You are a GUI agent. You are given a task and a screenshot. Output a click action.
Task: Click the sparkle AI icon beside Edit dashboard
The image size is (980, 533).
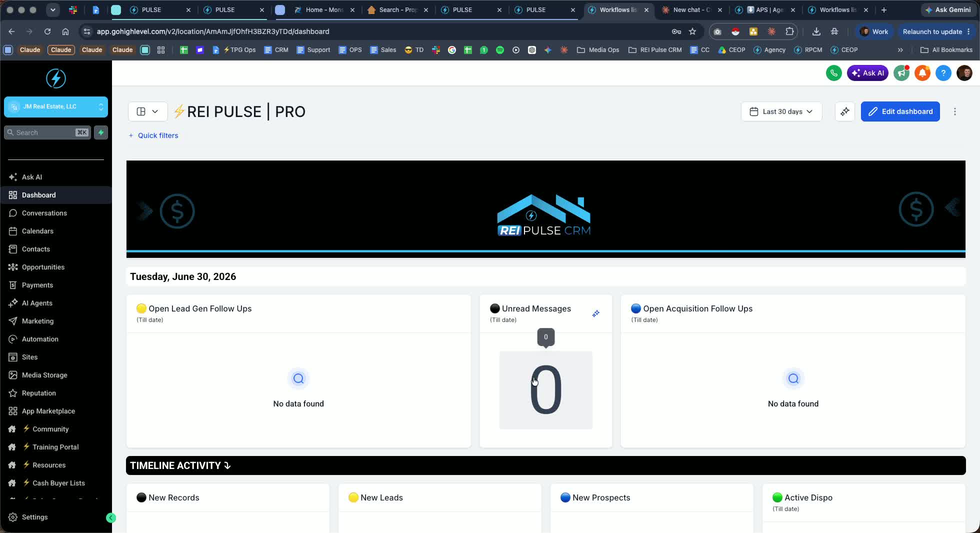point(845,111)
